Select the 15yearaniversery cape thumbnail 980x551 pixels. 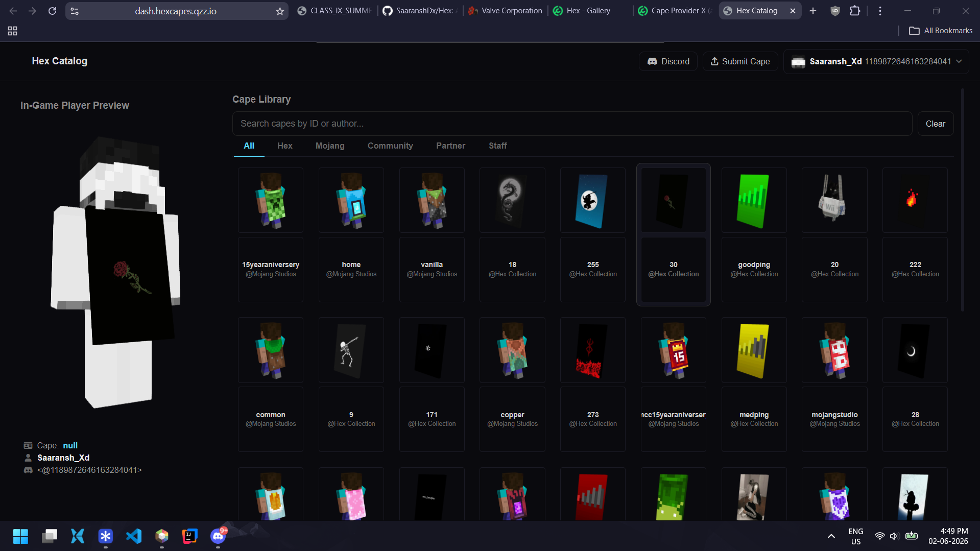pos(271,200)
